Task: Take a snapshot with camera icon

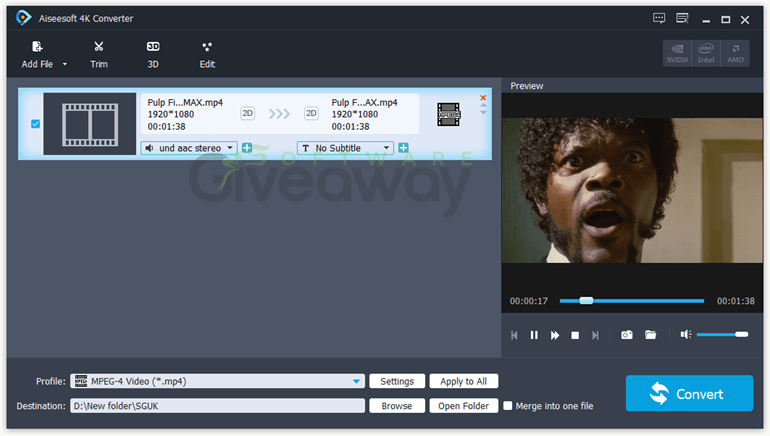Action: [627, 335]
